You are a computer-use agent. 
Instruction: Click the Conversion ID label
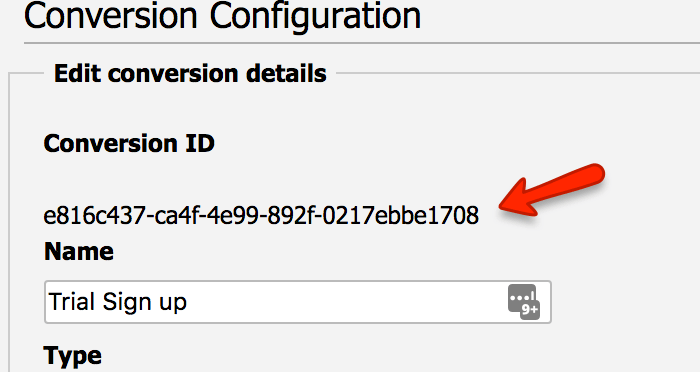(x=129, y=144)
